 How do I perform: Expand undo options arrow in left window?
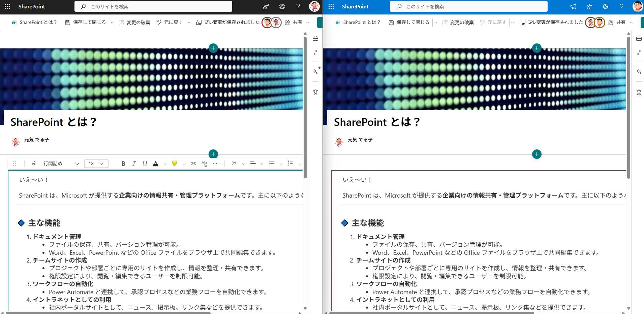(x=189, y=23)
